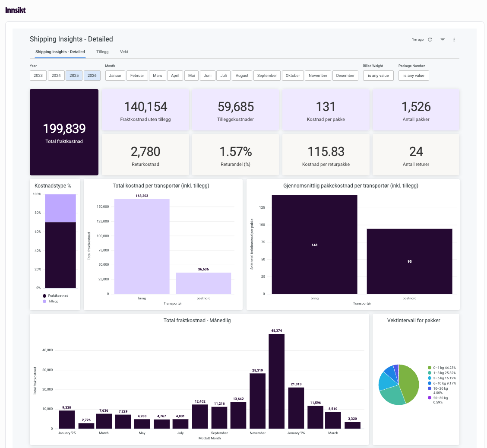Click the tall November bar in monthly chart
This screenshot has width=487, height=448.
tap(277, 380)
